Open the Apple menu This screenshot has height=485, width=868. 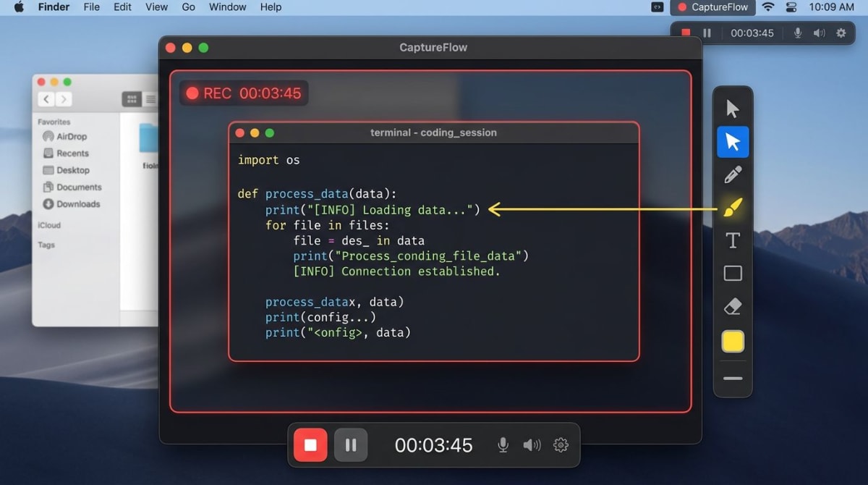[19, 7]
